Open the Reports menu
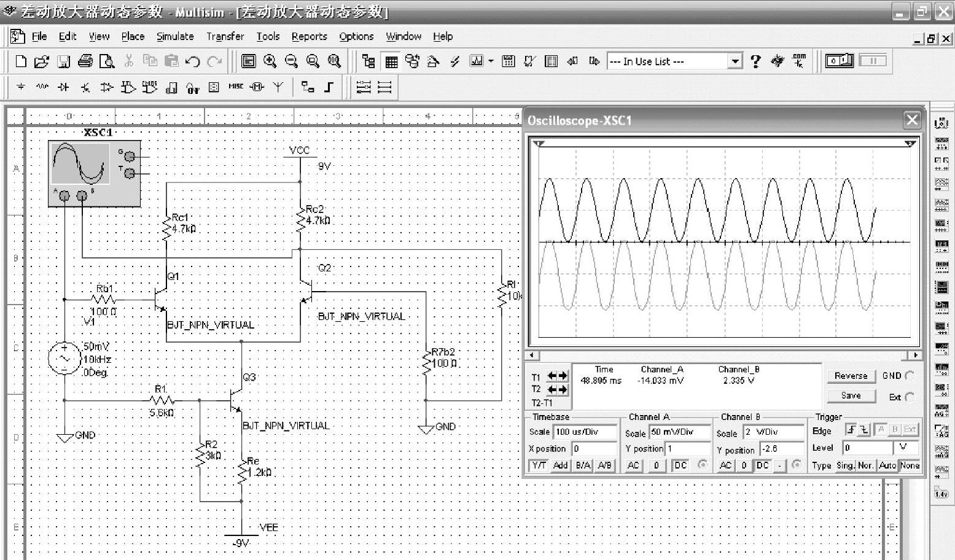 [x=309, y=36]
